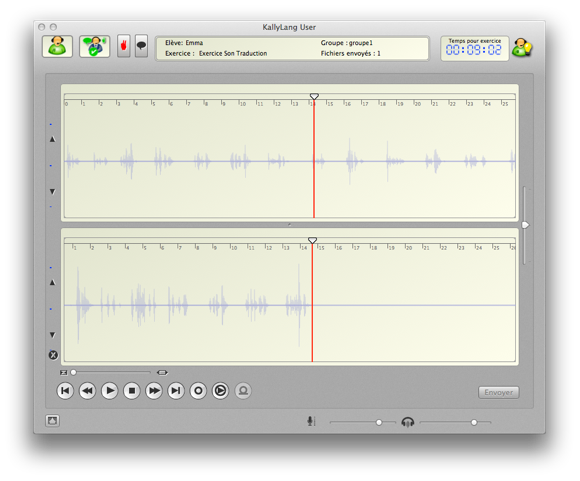The height and width of the screenshot is (481, 580).
Task: Open the pair conversation icon with checkmark
Action: (94, 46)
